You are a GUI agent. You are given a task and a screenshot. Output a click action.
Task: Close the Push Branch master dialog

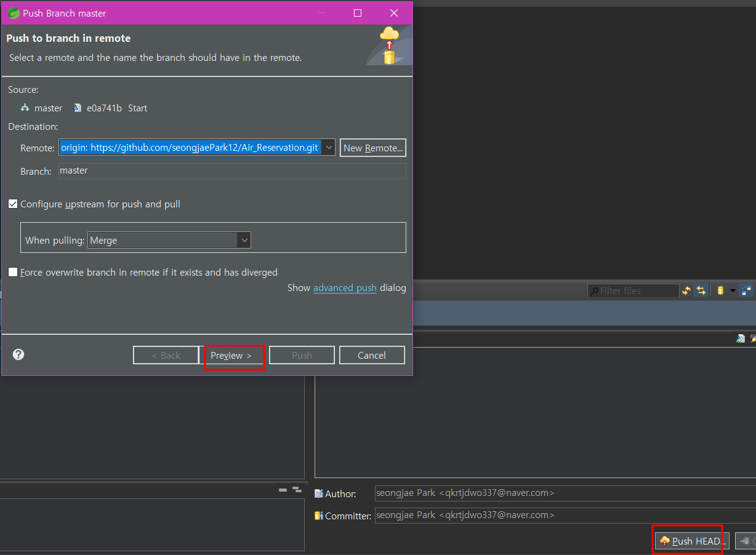pos(394,13)
